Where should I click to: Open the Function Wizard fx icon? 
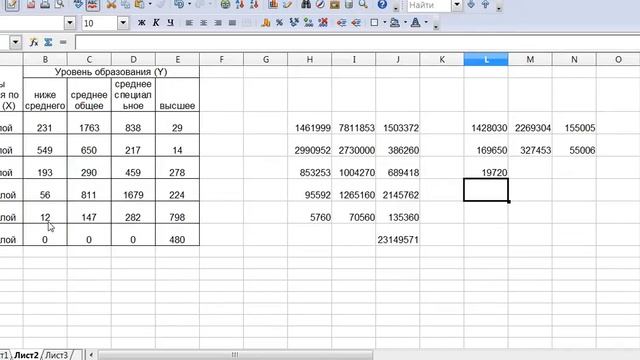[34, 42]
